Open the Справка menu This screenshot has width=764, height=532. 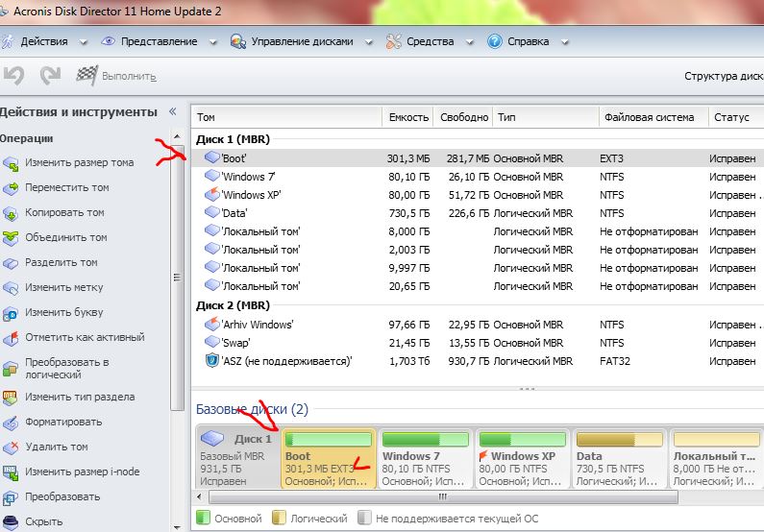(529, 41)
